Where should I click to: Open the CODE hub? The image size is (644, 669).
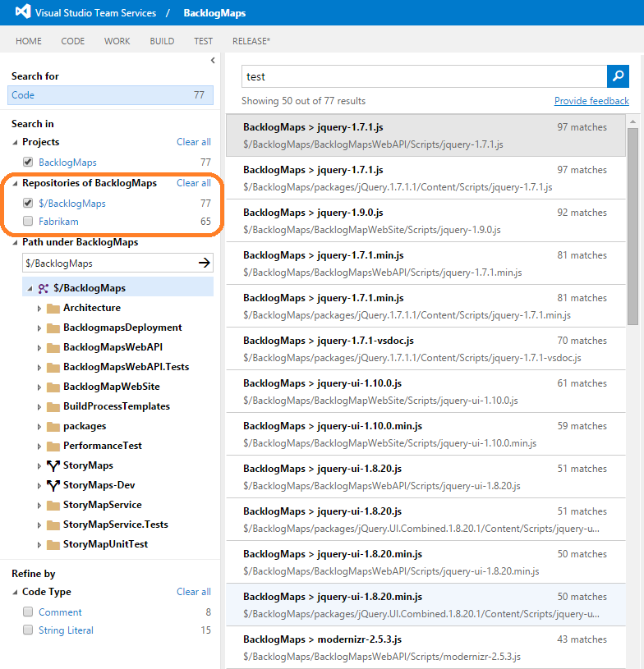[x=72, y=41]
